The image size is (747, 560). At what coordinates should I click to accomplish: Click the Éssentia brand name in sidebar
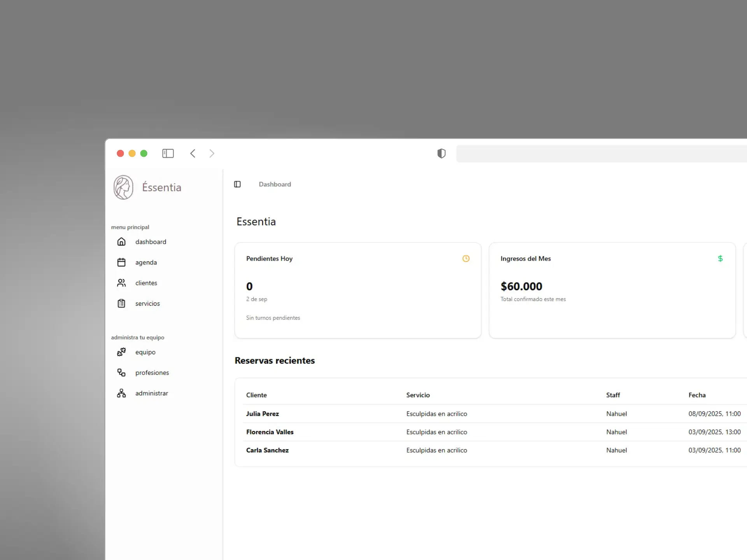point(161,187)
